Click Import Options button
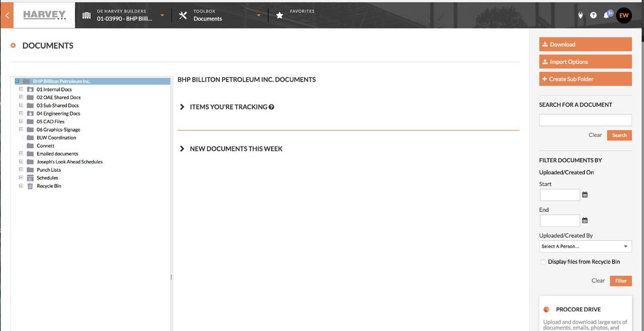The width and height of the screenshot is (644, 331). pyautogui.click(x=586, y=62)
